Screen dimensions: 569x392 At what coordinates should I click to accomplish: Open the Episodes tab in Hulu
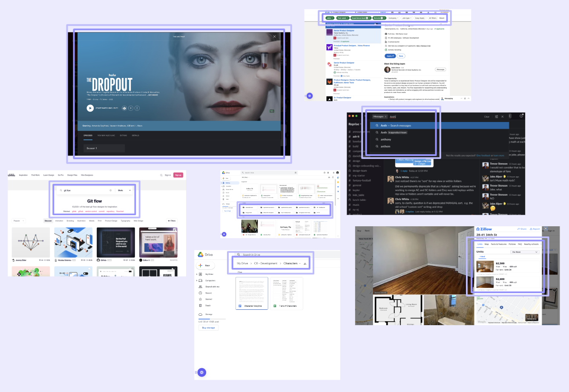(88, 135)
